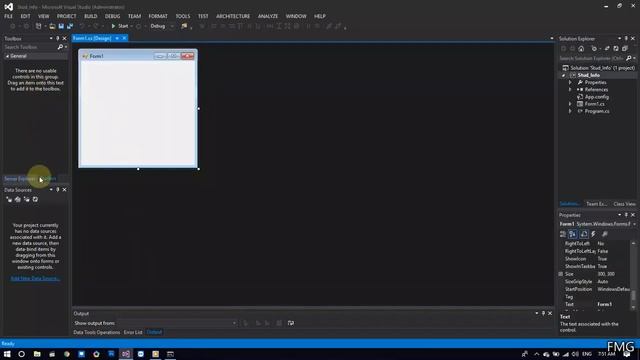
Task: Open the FILE menu
Action: [9, 16]
